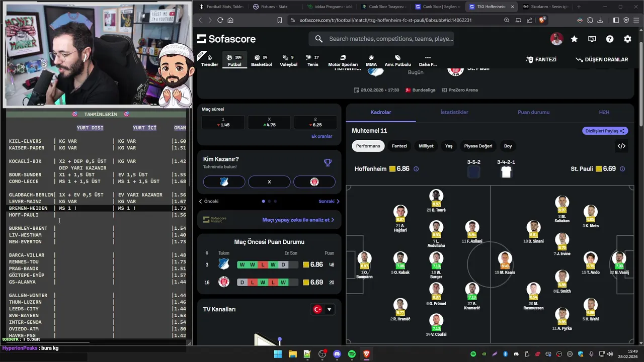Select the Piyasa Değeri filter chip
Viewport: 644px width, 362px height.
(x=478, y=146)
